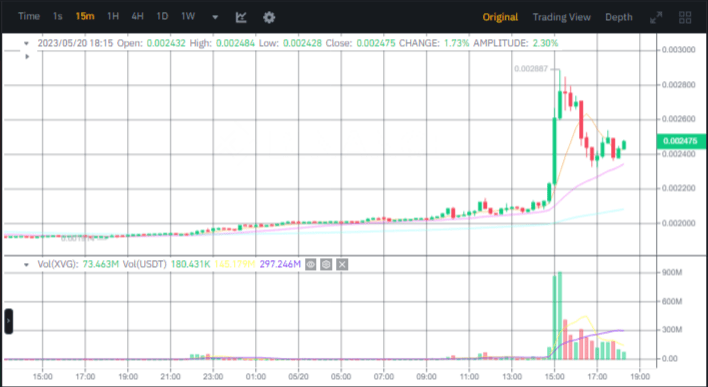Click the 900M volume axis label
This screenshot has height=387, width=708.
tap(672, 272)
